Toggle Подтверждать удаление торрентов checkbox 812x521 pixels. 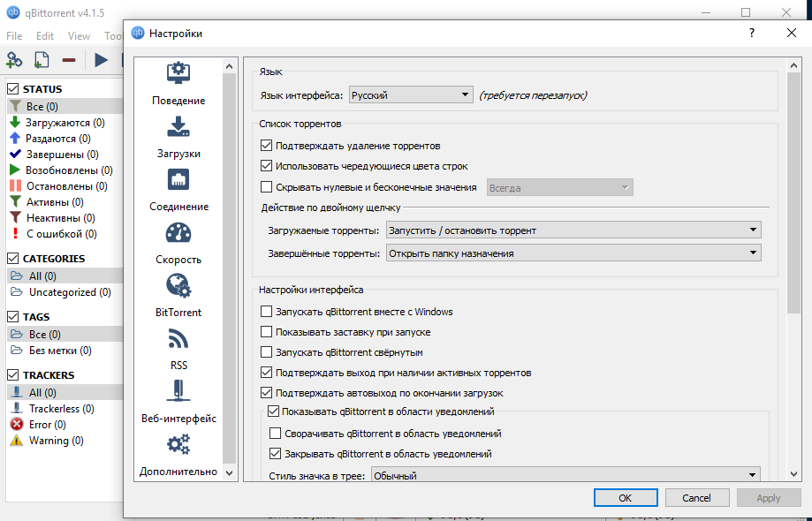266,146
